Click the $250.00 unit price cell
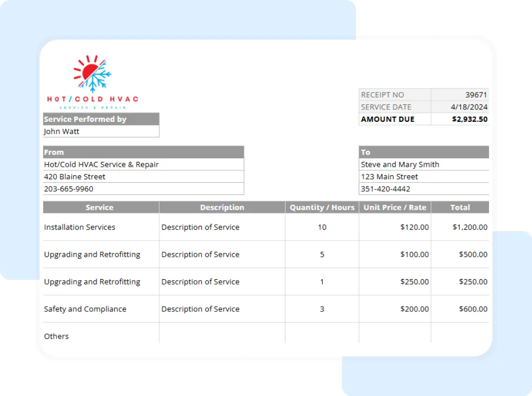The image size is (532, 396). pyautogui.click(x=415, y=282)
